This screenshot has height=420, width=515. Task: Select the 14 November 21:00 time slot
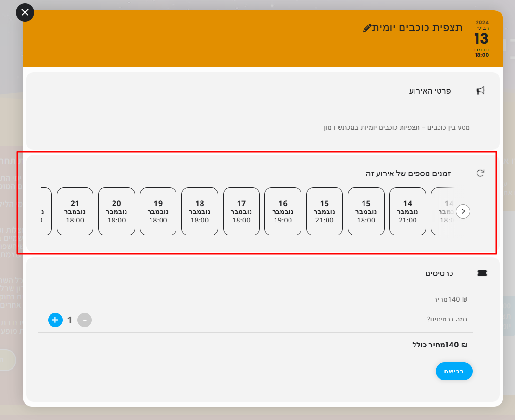408,211
